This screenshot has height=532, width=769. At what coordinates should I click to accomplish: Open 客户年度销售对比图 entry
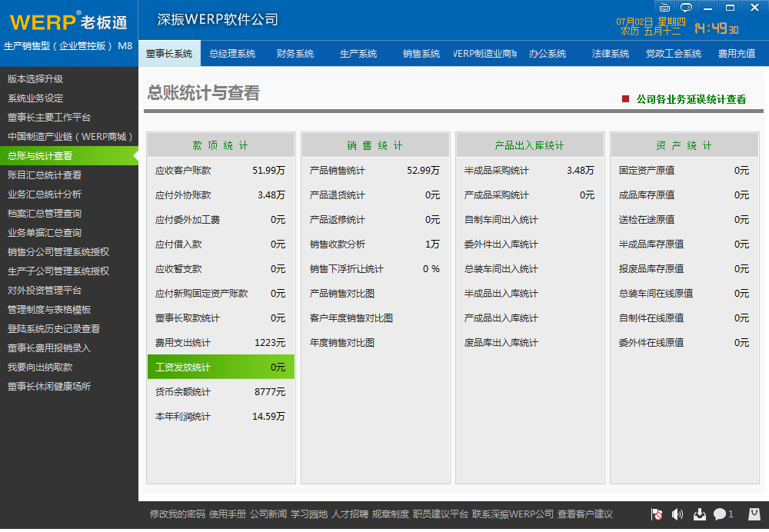(351, 318)
